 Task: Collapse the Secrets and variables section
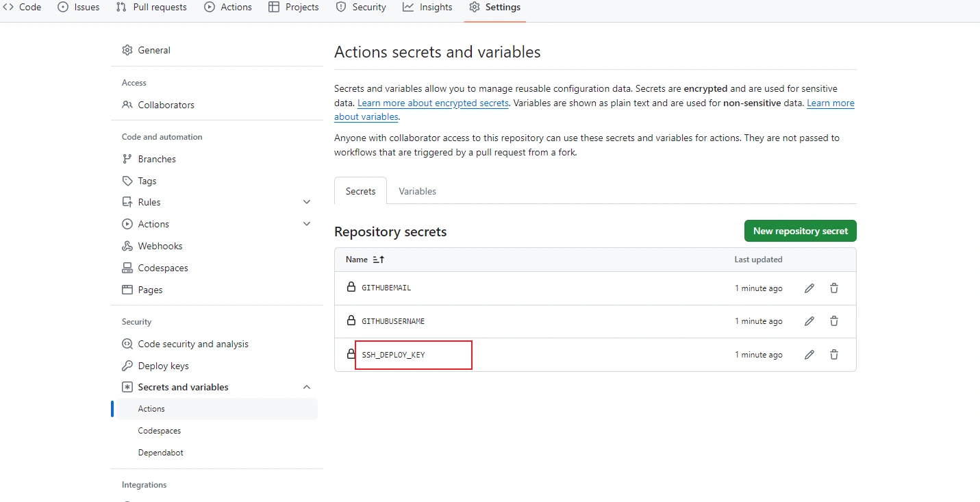(307, 387)
